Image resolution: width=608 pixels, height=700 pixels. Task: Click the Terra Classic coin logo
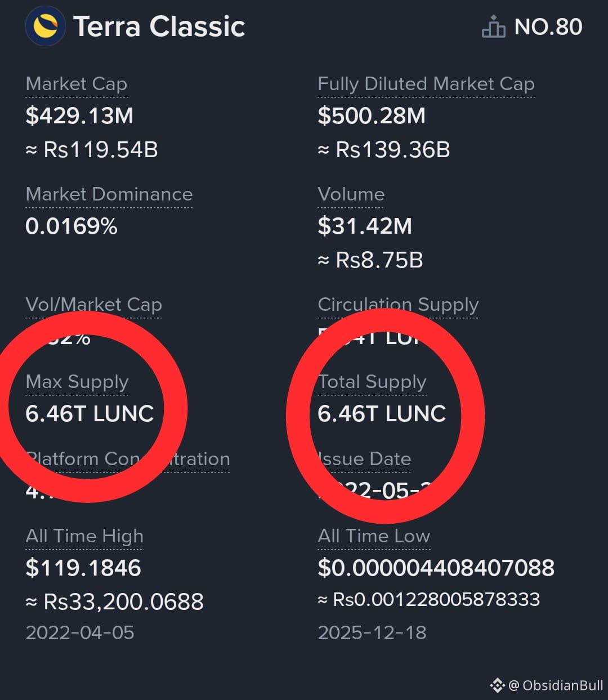point(45,26)
